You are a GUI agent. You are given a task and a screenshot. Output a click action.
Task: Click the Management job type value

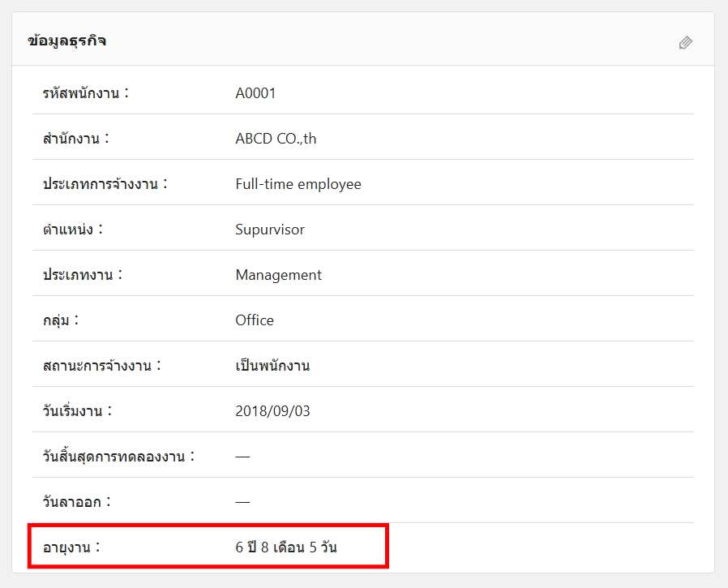point(278,275)
